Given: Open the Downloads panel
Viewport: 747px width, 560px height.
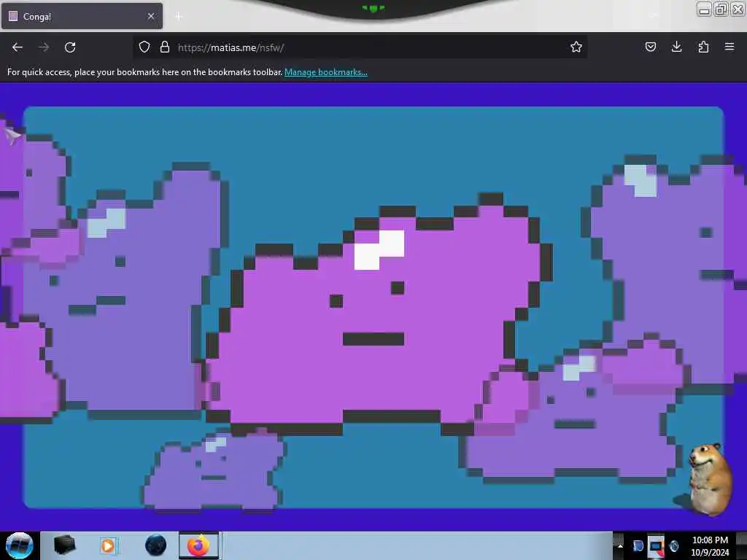Looking at the screenshot, I should tap(676, 47).
